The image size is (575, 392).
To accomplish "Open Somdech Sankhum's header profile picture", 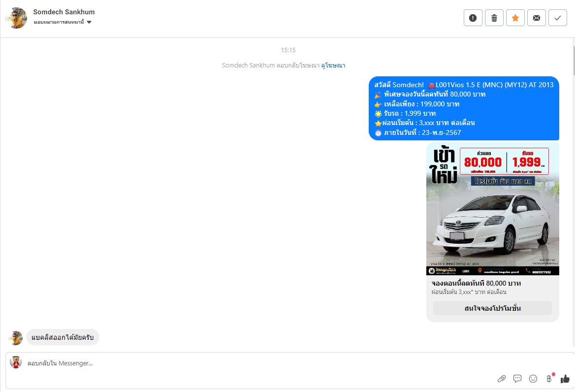I will coord(17,18).
